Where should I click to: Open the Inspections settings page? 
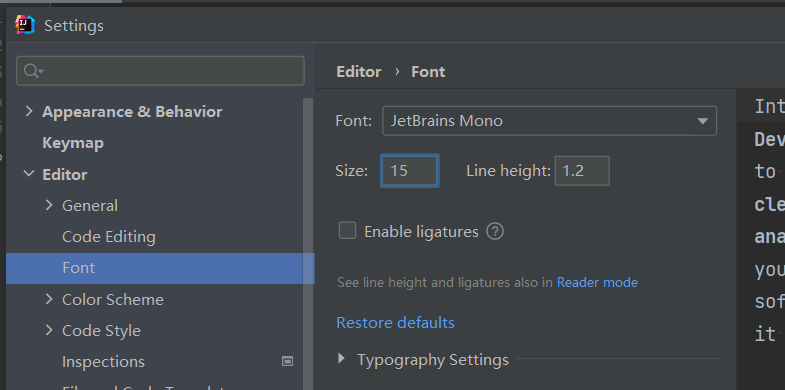coord(103,361)
